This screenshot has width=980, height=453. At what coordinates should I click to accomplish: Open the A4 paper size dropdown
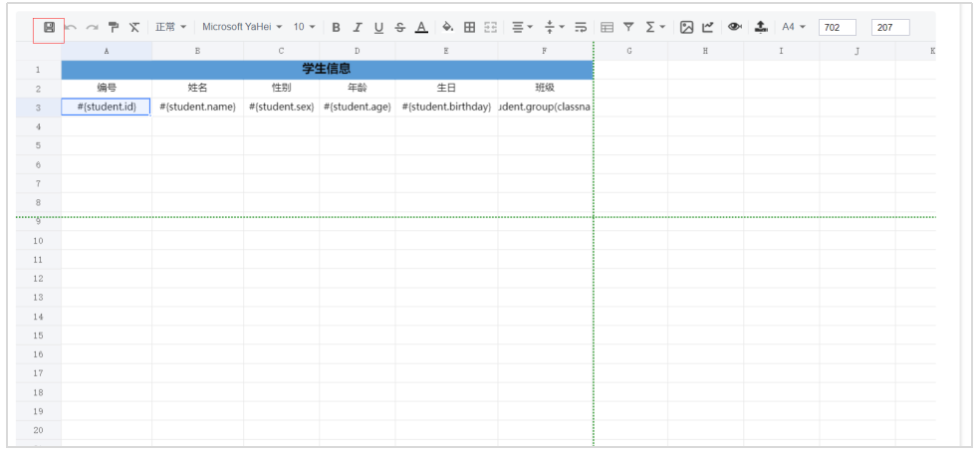794,27
